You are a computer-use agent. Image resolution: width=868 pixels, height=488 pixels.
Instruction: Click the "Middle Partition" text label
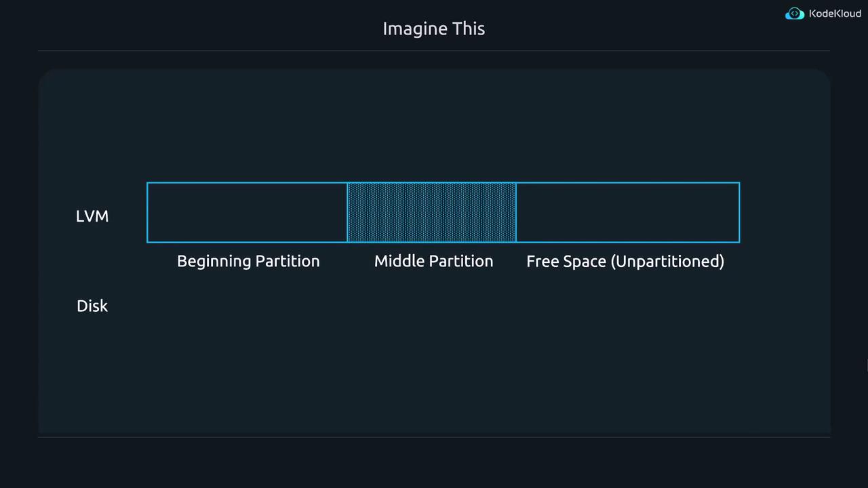433,261
